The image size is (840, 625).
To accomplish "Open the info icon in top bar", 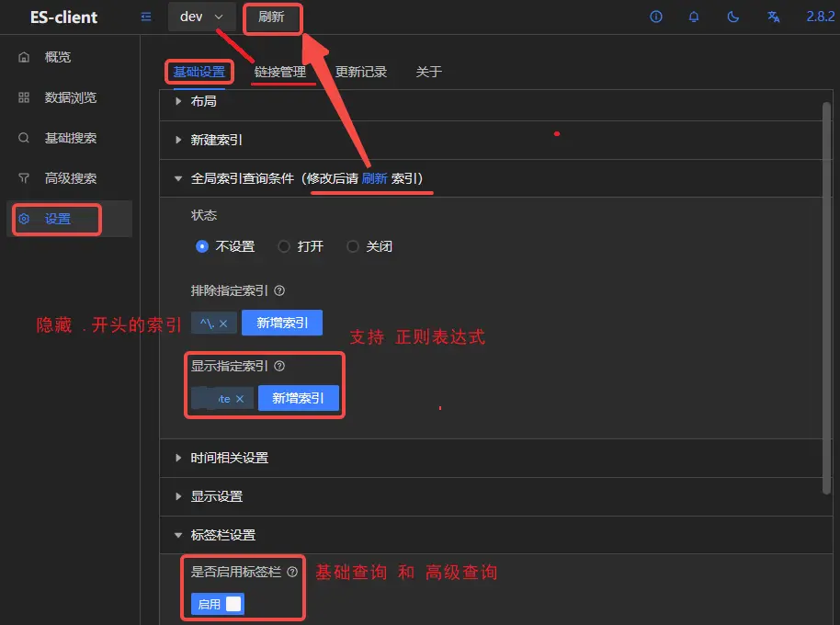I will click(655, 17).
